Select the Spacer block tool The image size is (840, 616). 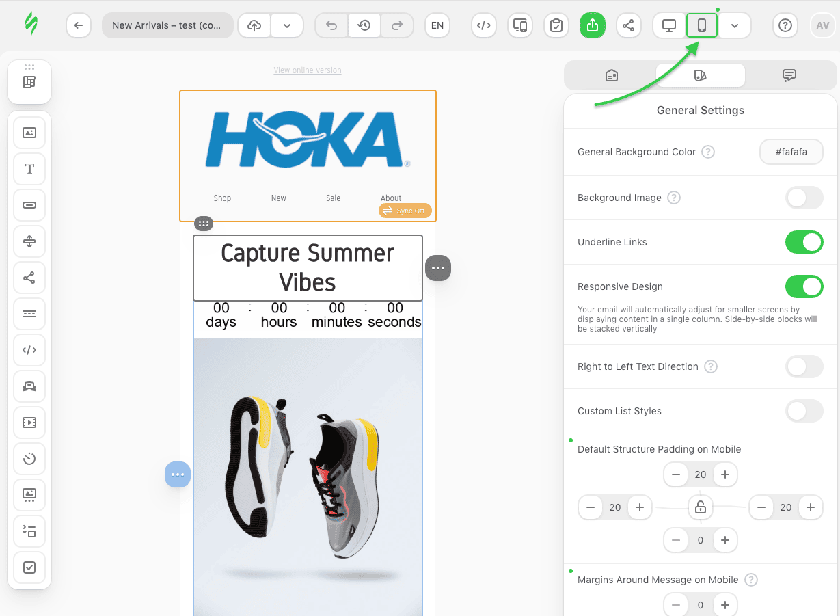29,241
